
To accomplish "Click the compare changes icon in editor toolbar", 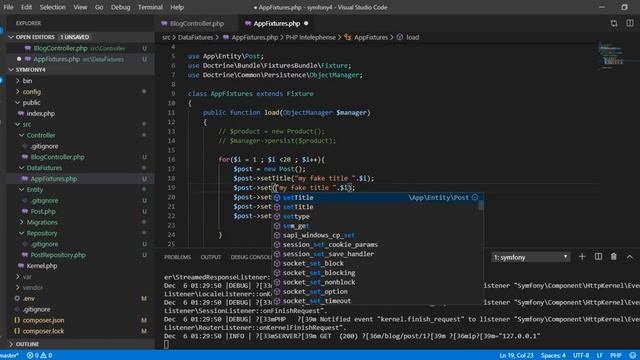I will tap(614, 23).
